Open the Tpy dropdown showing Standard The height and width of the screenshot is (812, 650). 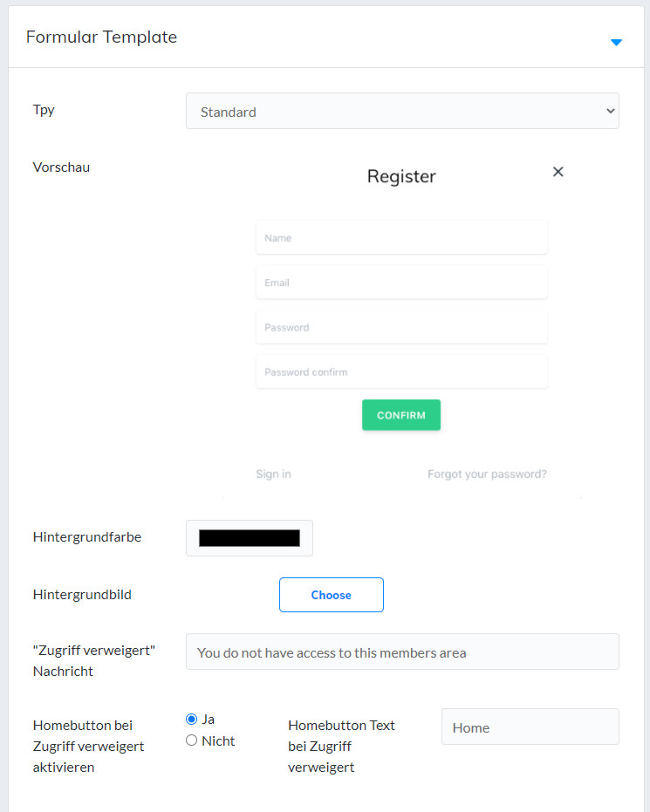pos(402,112)
